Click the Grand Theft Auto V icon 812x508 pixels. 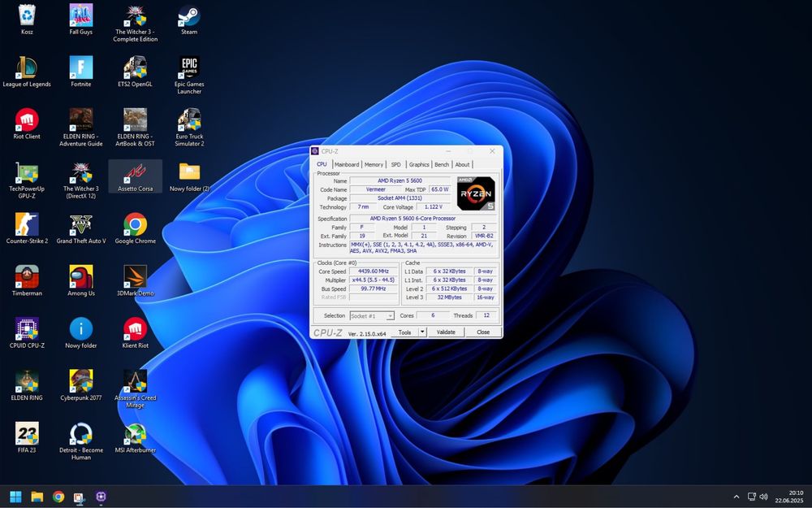pyautogui.click(x=80, y=228)
